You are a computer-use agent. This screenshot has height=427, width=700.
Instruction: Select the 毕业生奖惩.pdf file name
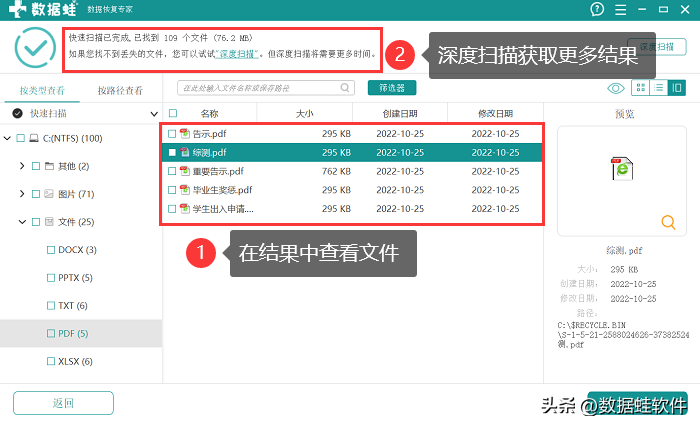pos(222,190)
